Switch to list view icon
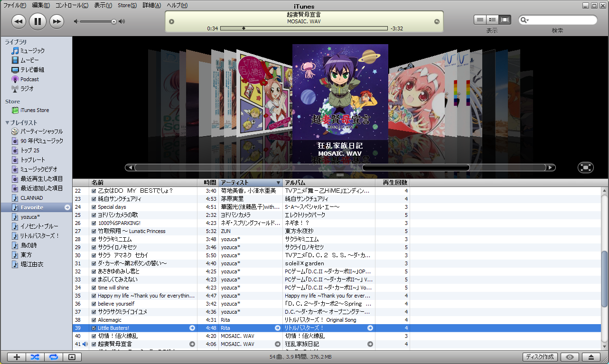The height and width of the screenshot is (364, 609). pos(480,19)
